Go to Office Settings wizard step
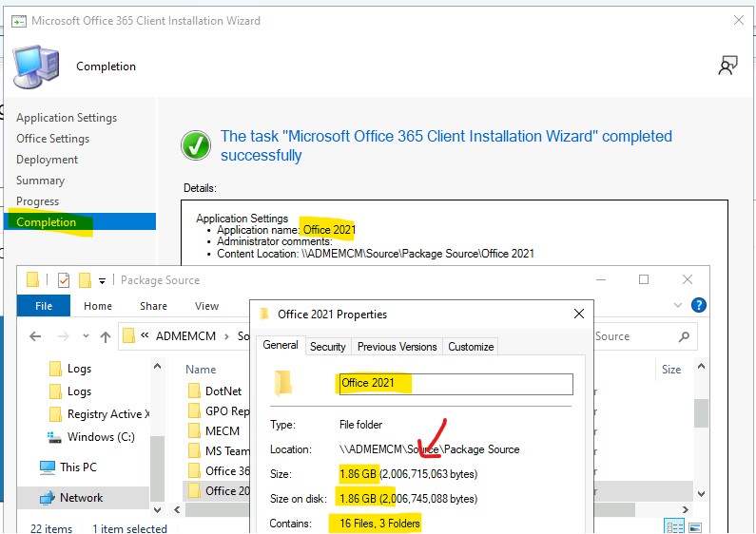The width and height of the screenshot is (756, 534). tap(52, 139)
